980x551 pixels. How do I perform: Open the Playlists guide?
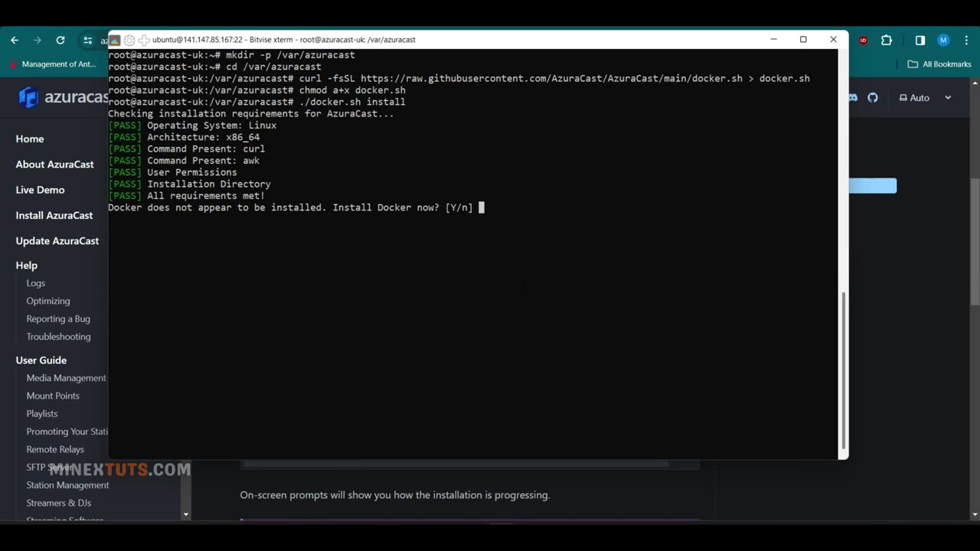41,413
